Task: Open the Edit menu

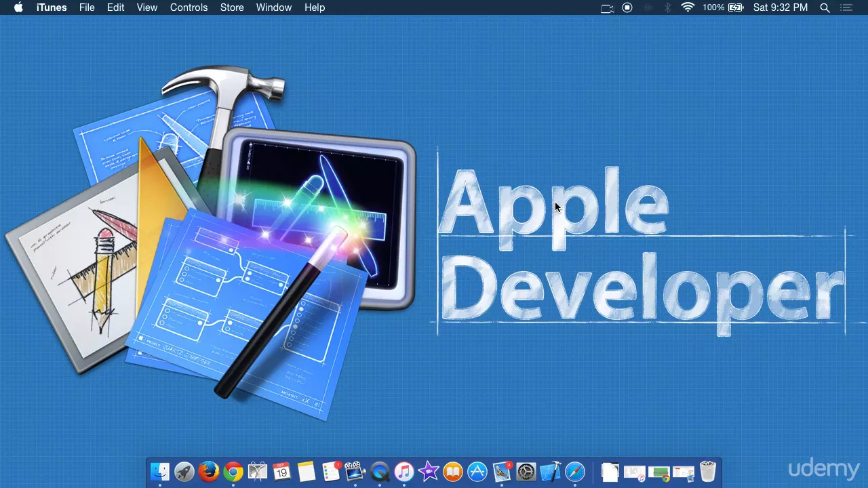Action: tap(115, 7)
